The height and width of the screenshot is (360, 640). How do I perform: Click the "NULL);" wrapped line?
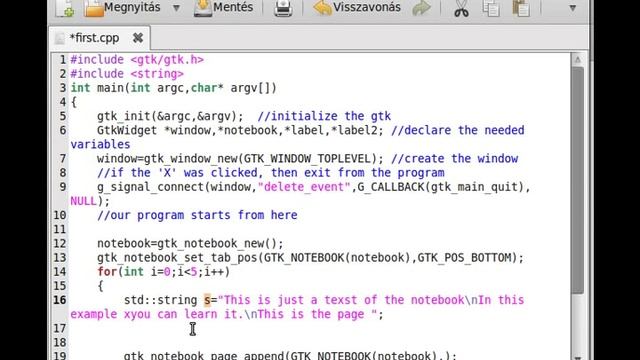(90, 201)
